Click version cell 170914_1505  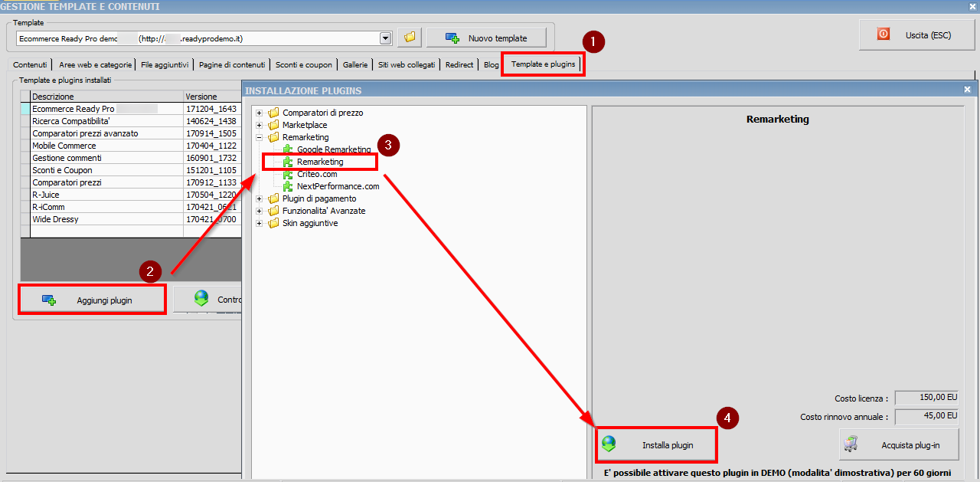tap(212, 133)
